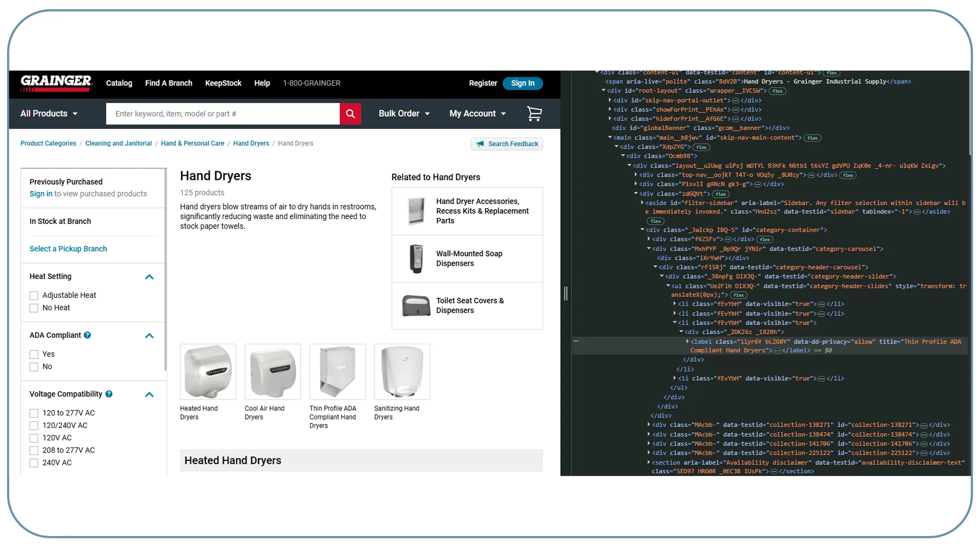Check the 120V AC checkbox
The image size is (980, 547).
34,438
